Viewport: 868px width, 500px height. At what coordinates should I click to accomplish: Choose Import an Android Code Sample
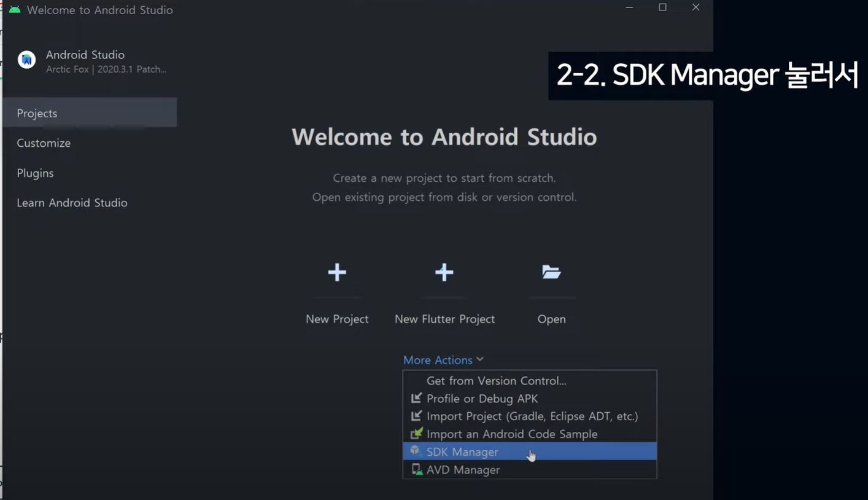[x=530, y=434]
